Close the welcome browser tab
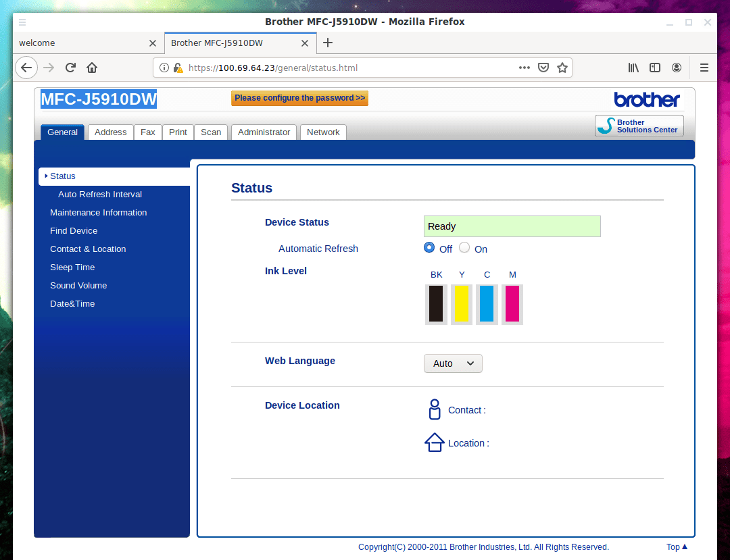 point(152,43)
